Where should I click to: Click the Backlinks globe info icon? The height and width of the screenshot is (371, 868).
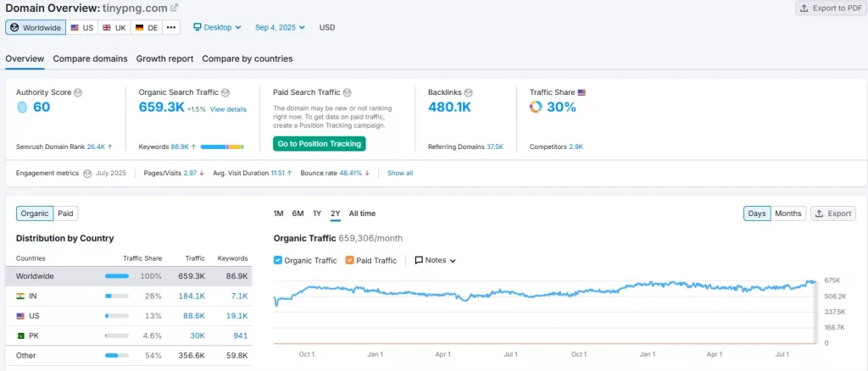click(x=468, y=92)
